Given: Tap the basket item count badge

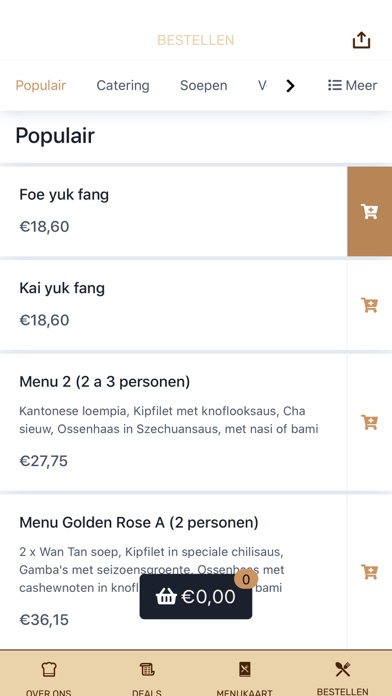Looking at the screenshot, I should click(246, 579).
